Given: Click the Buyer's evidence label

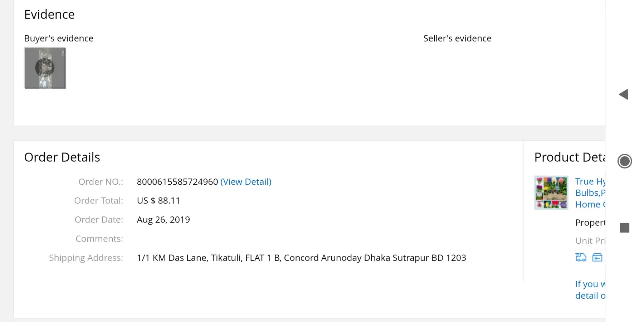Looking at the screenshot, I should (x=59, y=38).
